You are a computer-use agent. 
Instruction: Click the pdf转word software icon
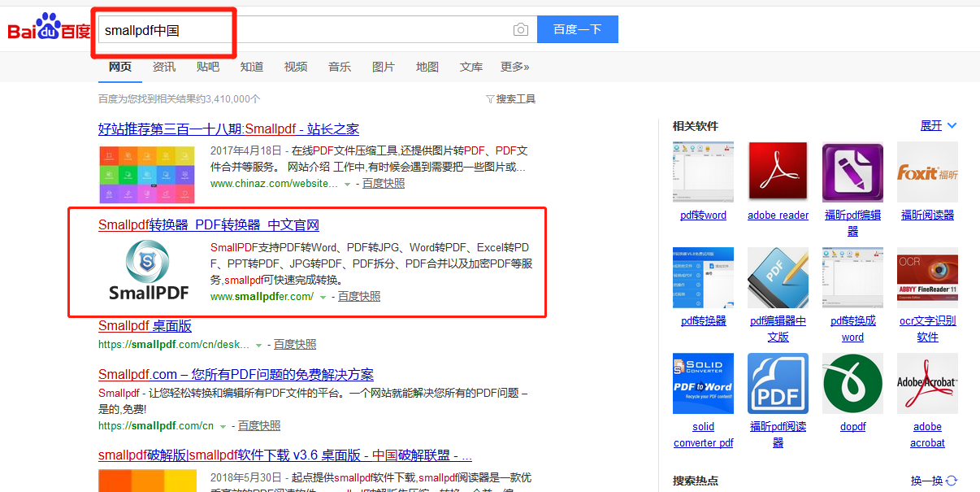pyautogui.click(x=703, y=172)
